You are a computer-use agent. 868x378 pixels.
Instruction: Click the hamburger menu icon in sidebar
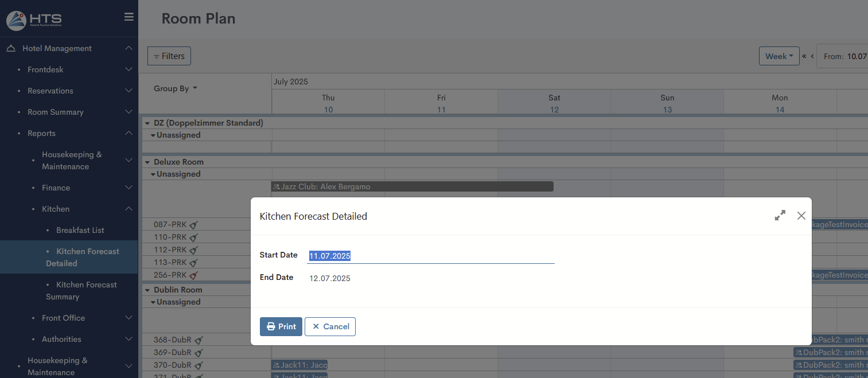[129, 17]
